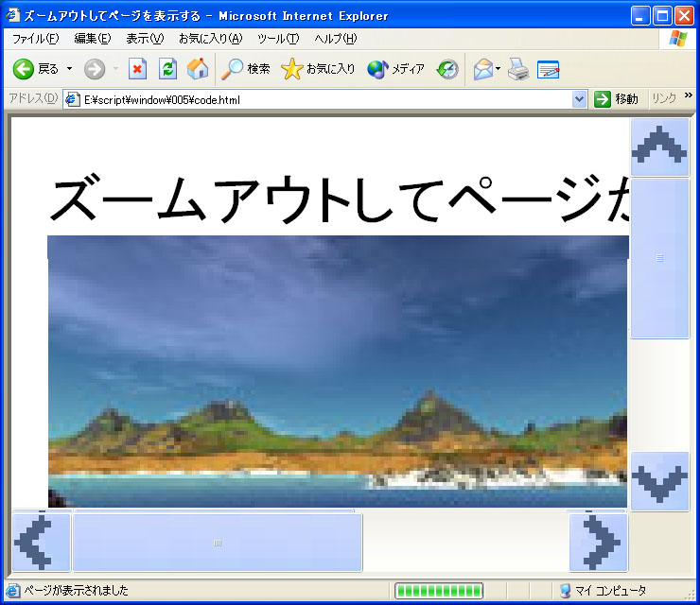700x605 pixels.
Task: Click the landscape photo in the page
Action: [338, 372]
